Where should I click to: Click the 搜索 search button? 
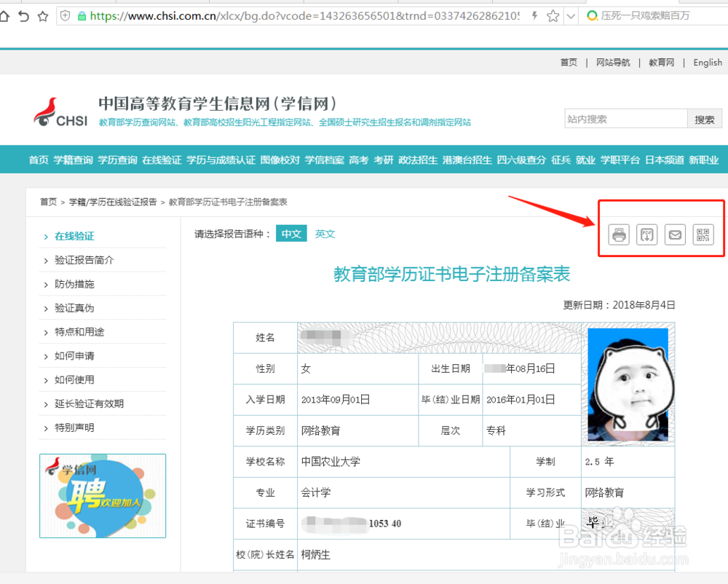click(704, 118)
